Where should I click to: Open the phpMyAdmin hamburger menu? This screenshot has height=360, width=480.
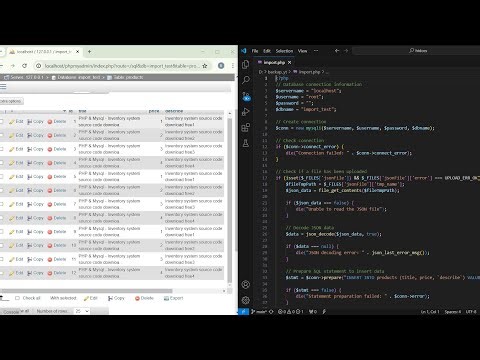pyautogui.click(x=3, y=87)
